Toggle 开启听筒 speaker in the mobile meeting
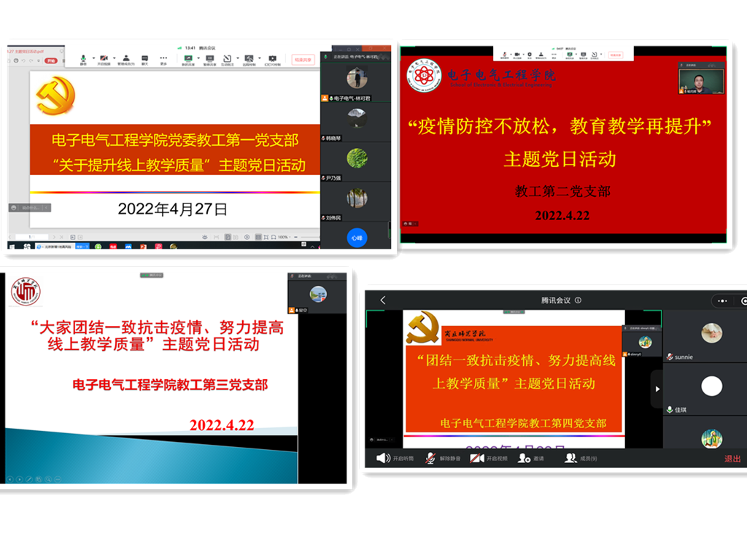The width and height of the screenshot is (747, 560). pos(383,458)
